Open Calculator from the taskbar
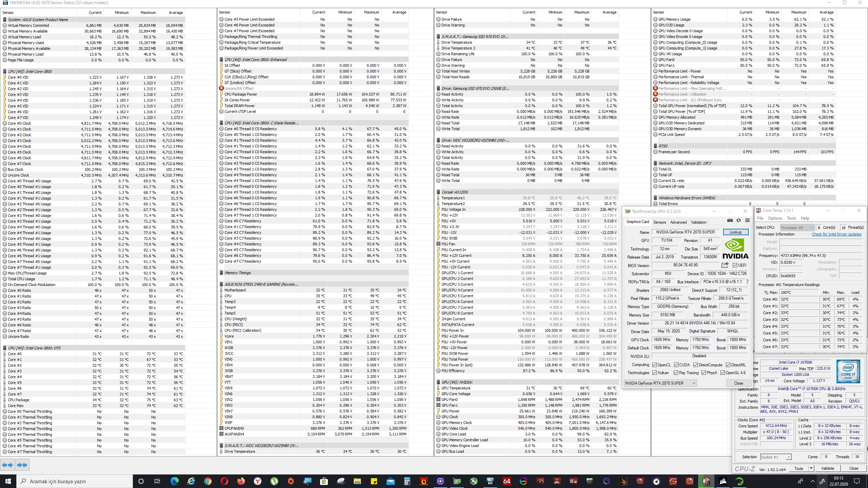 pyautogui.click(x=407, y=481)
